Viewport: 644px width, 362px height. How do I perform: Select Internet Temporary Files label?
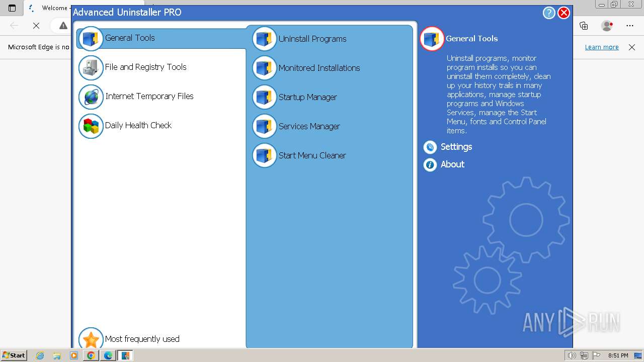coord(149,96)
